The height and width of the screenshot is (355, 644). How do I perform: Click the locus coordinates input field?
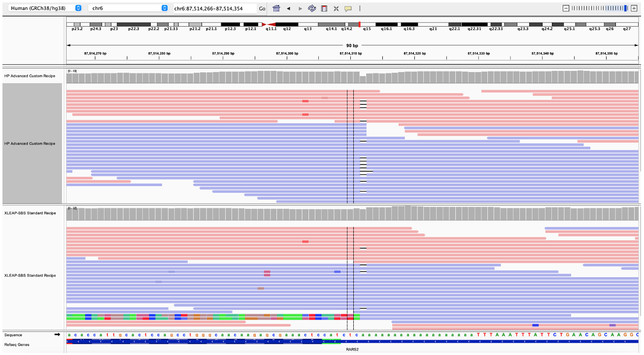pos(214,8)
